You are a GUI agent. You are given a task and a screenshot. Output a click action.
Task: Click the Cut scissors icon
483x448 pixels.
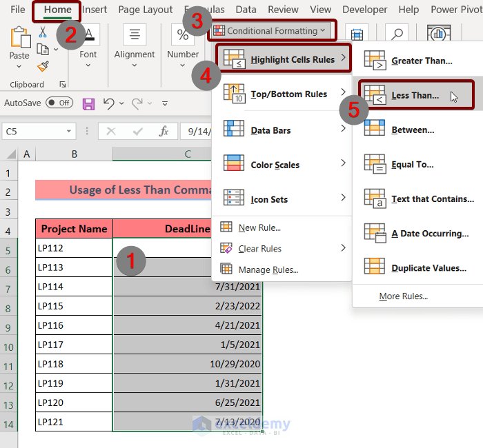click(43, 32)
